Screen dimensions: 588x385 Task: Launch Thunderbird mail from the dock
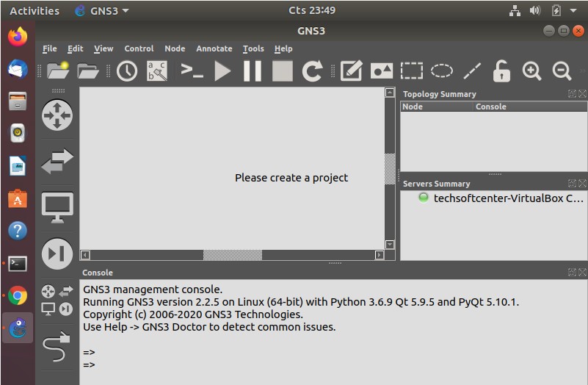point(18,69)
